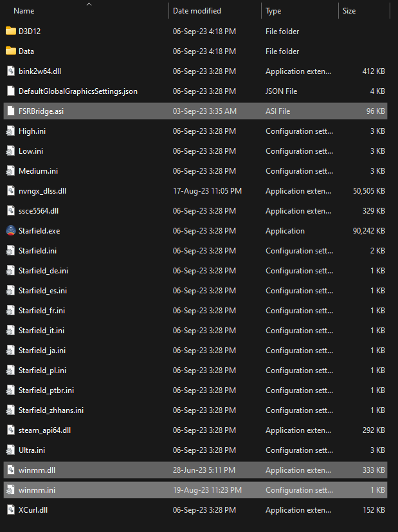The width and height of the screenshot is (398, 532).
Task: Sort by the Type column header
Action: pos(273,11)
